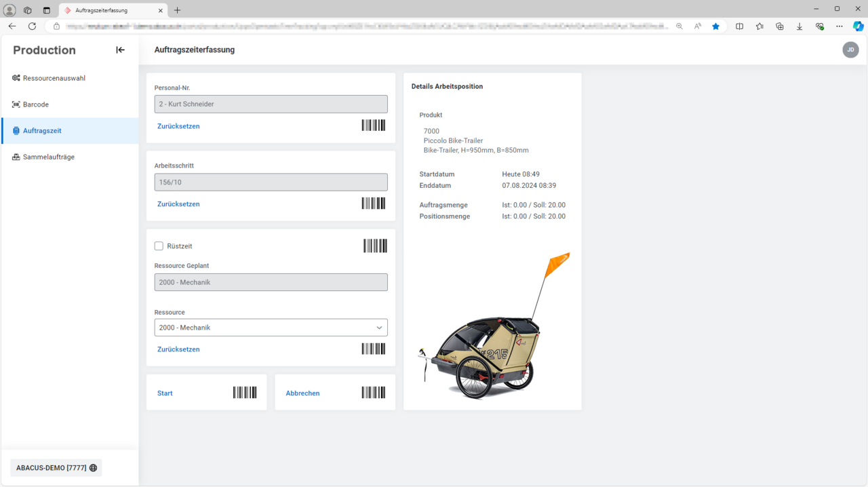868x487 pixels.
Task: Click the ABACUS-DEMO [7777] client button
Action: [56, 468]
